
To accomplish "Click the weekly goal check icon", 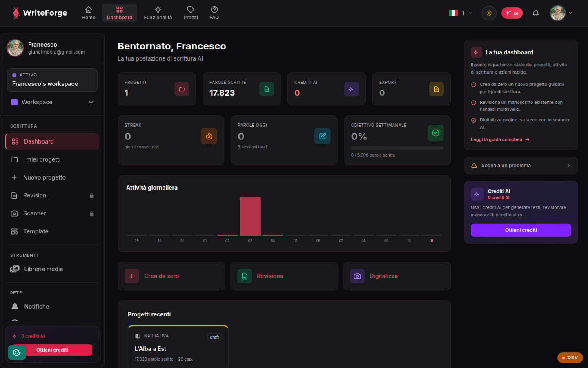I will [x=436, y=133].
